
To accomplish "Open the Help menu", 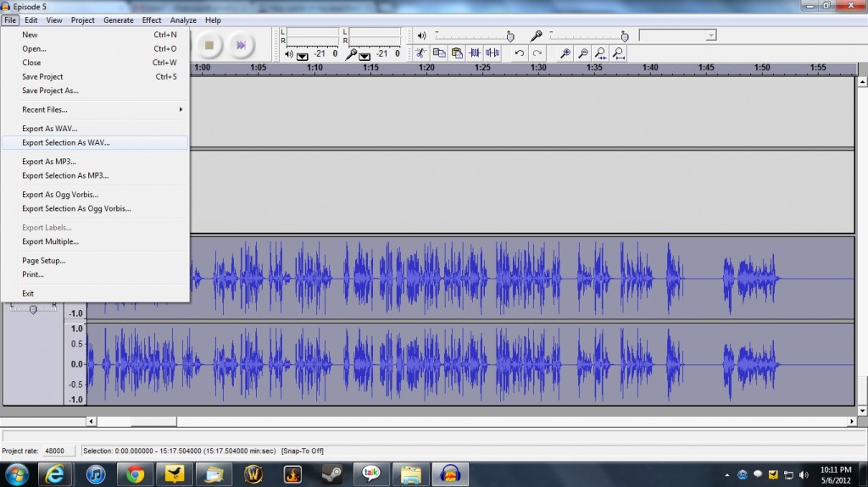I will tap(213, 20).
